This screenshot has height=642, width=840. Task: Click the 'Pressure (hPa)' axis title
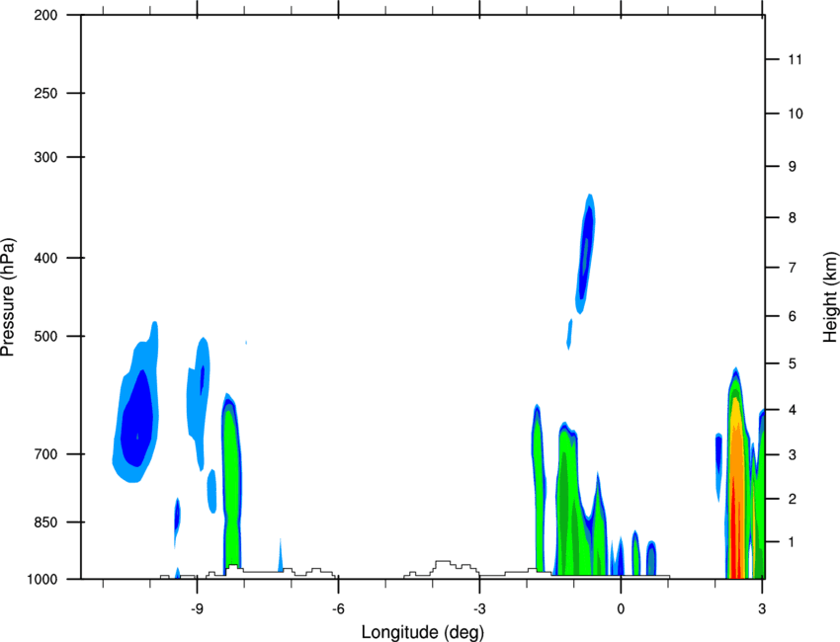pyautogui.click(x=8, y=297)
